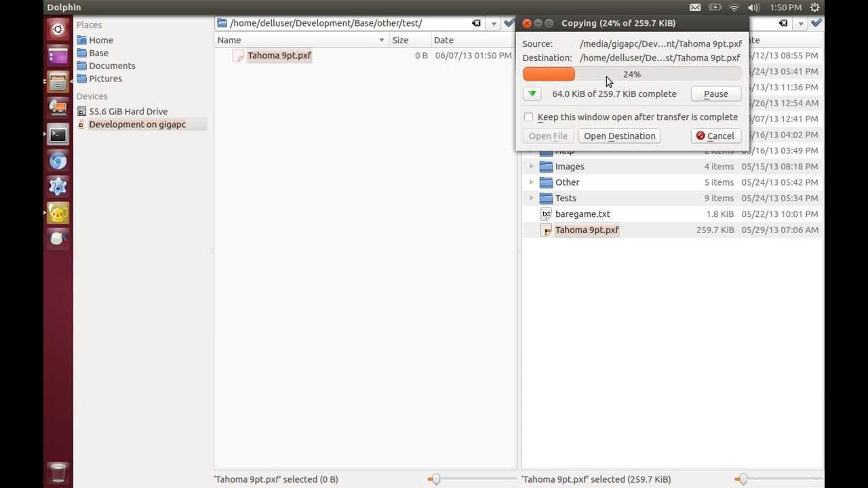Click the 1.8 KiB size cell
This screenshot has height=488, width=868.
tap(719, 214)
